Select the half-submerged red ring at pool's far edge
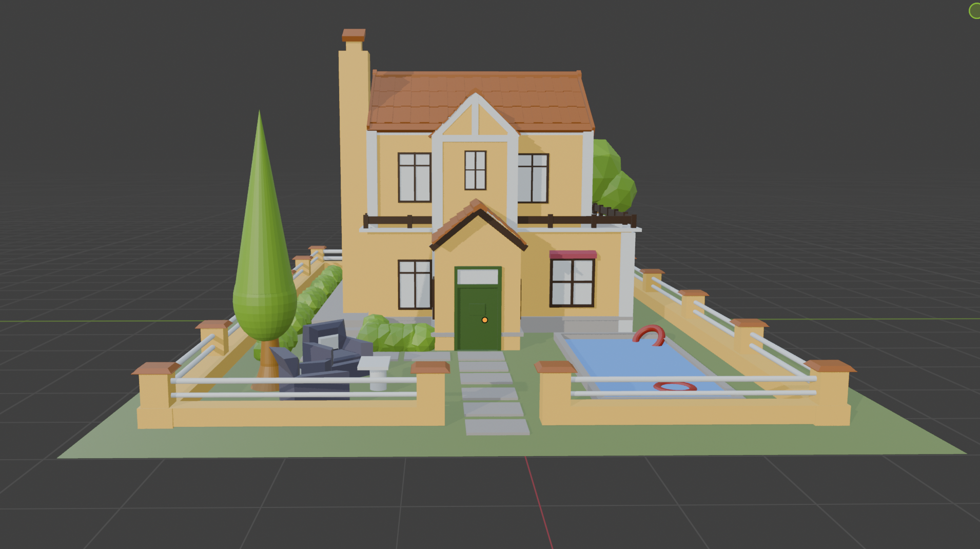Screen dimensions: 980x549 click(649, 335)
